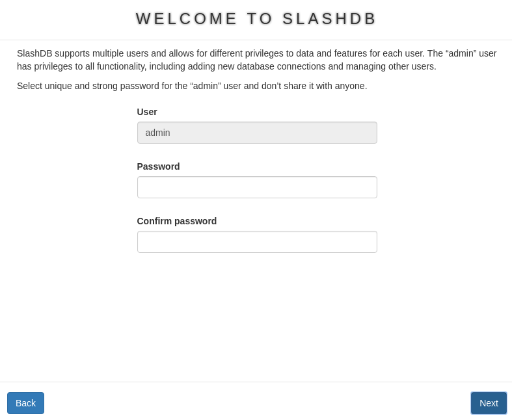Click the disabled User field showing admin
Image resolution: width=512 pixels, height=420 pixels.
pyautogui.click(x=257, y=133)
